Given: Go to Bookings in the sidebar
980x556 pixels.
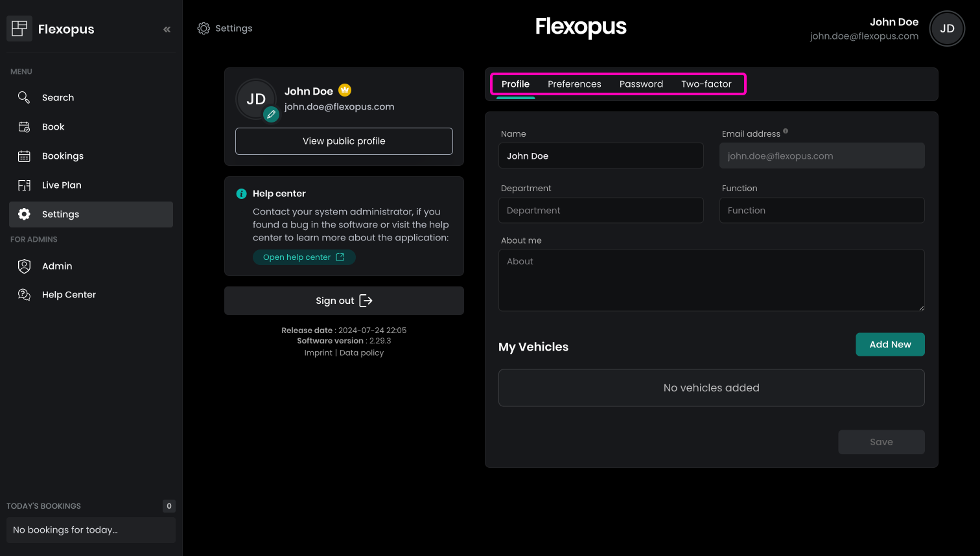Looking at the screenshot, I should [62, 156].
